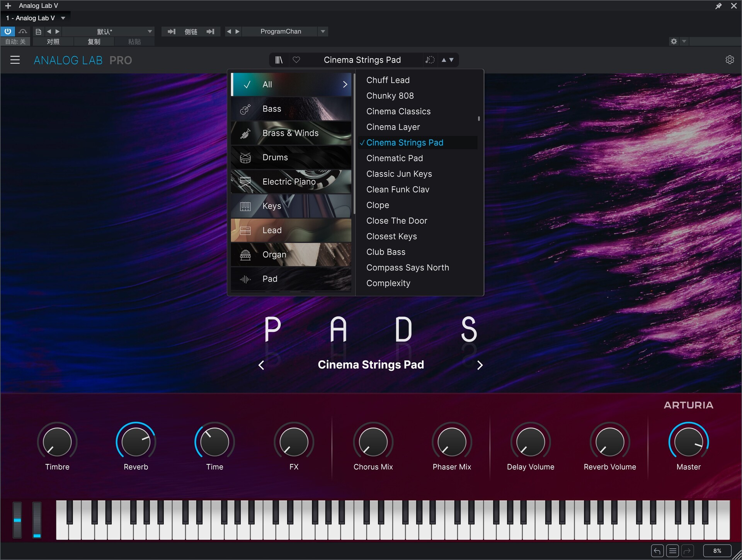This screenshot has height=560, width=742.
Task: Select Cinema Classics preset
Action: click(x=417, y=111)
